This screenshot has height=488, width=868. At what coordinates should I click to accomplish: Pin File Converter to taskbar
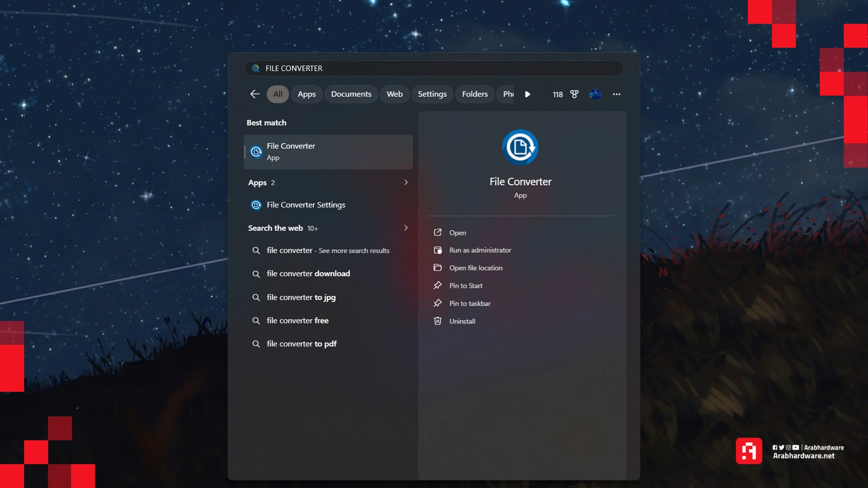pos(470,303)
